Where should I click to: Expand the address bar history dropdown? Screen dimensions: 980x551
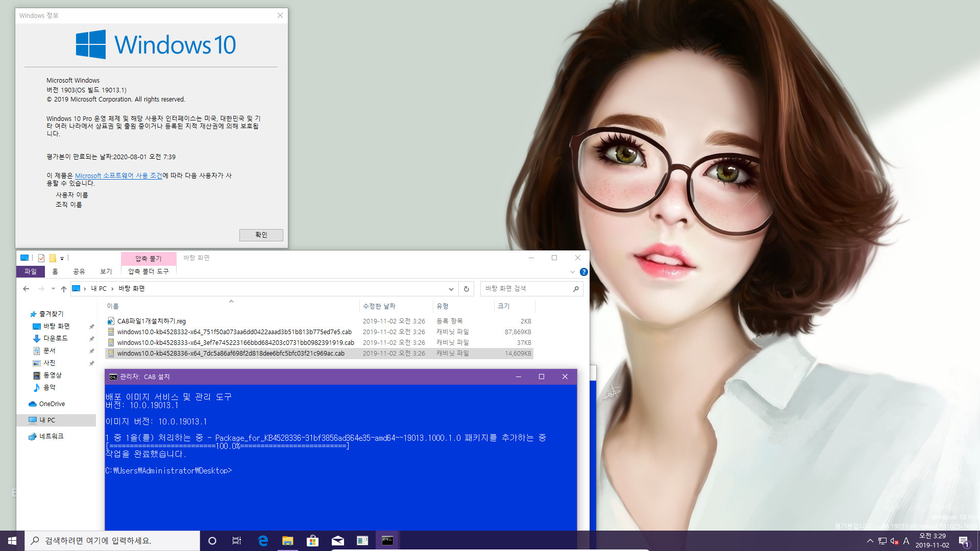451,289
